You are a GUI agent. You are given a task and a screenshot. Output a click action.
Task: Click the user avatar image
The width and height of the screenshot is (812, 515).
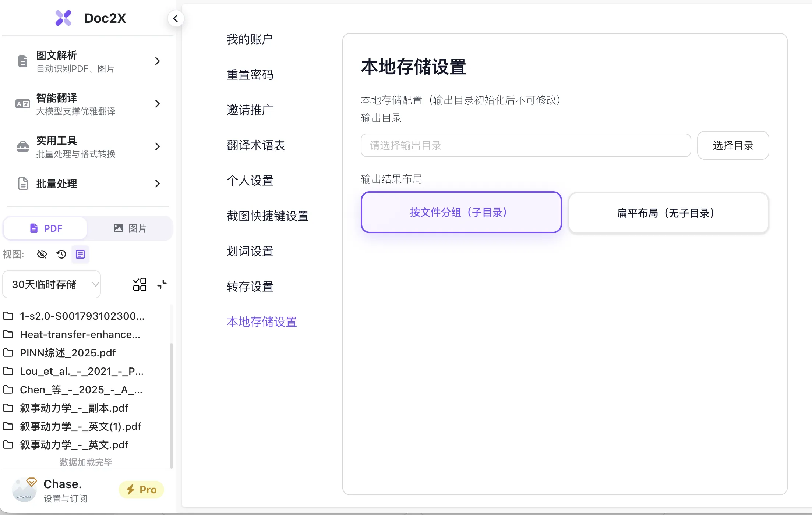pyautogui.click(x=24, y=490)
